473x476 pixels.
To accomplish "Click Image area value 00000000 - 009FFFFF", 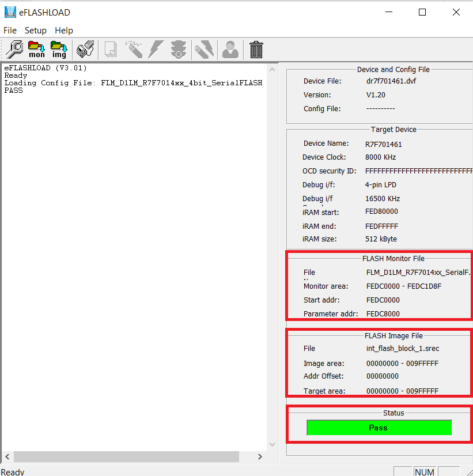I will (x=402, y=364).
